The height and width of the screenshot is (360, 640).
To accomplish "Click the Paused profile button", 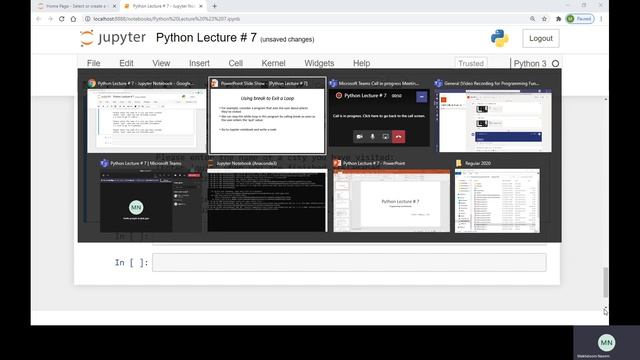I will 580,19.
